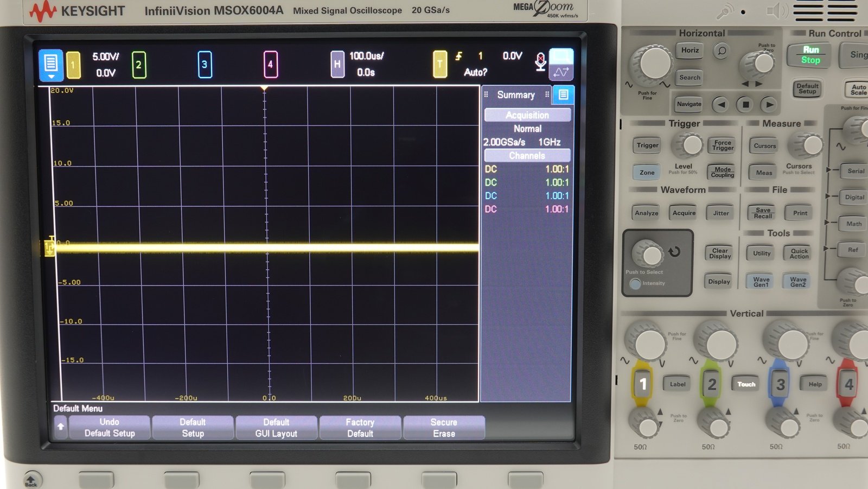
Task: Click the Digital button
Action: [x=854, y=198]
